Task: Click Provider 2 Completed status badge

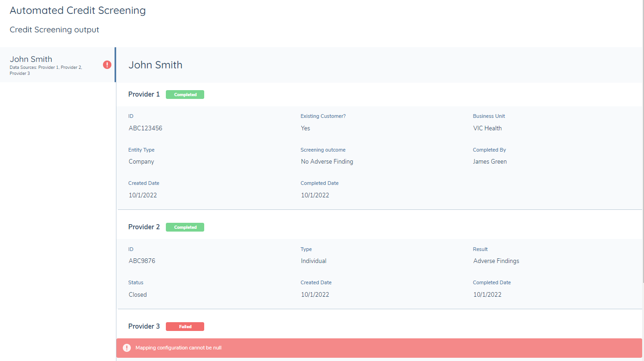Action: 185,227
